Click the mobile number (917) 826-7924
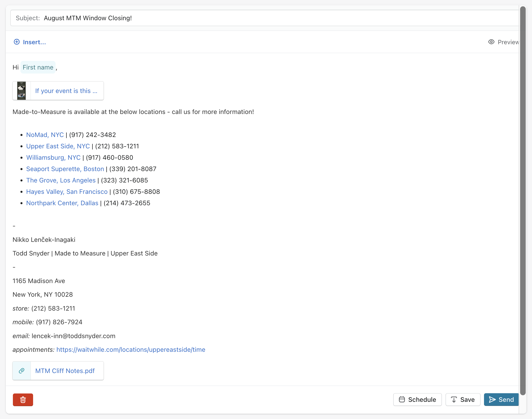 coord(59,322)
